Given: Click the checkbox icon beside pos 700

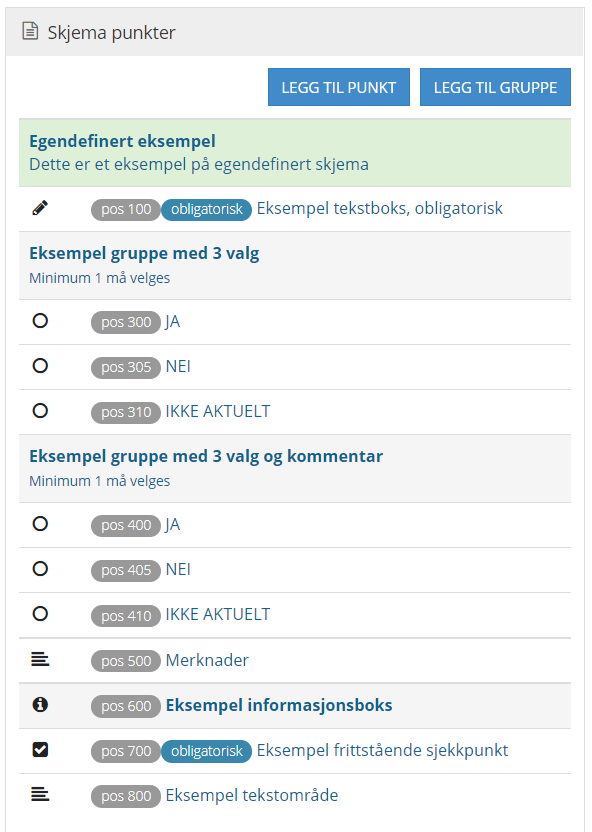Looking at the screenshot, I should point(40,750).
